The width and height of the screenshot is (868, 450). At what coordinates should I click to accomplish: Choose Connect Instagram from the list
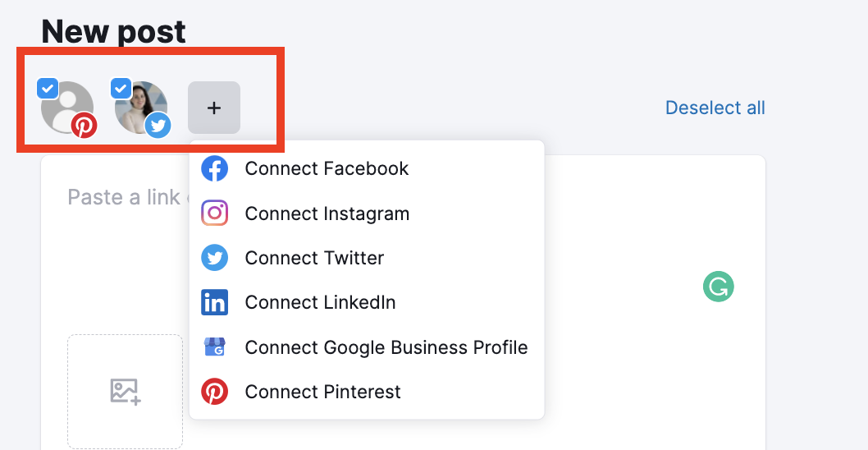click(327, 214)
